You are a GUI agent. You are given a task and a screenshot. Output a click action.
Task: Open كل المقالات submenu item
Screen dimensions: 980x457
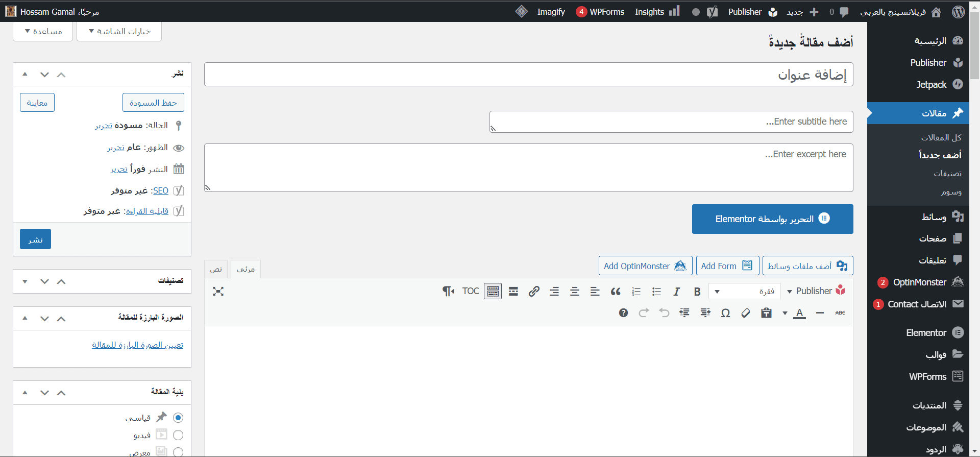941,137
